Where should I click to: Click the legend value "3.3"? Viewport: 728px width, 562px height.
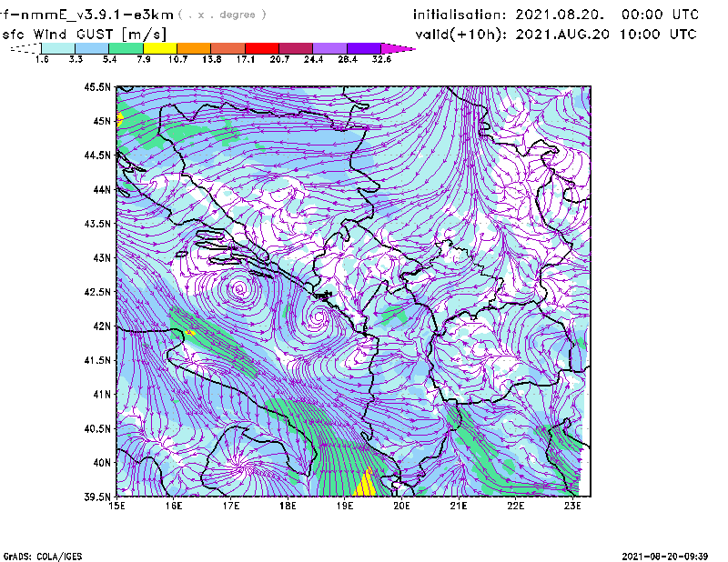click(x=76, y=59)
